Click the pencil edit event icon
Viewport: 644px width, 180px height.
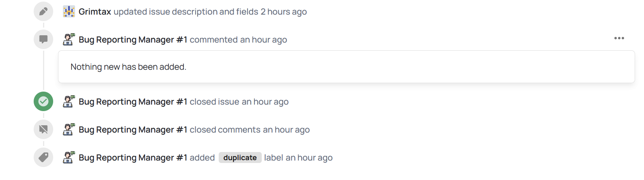(x=43, y=11)
